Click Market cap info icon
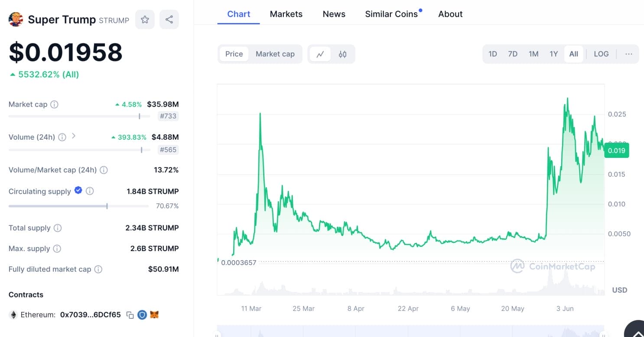644x337 pixels. pos(54,105)
